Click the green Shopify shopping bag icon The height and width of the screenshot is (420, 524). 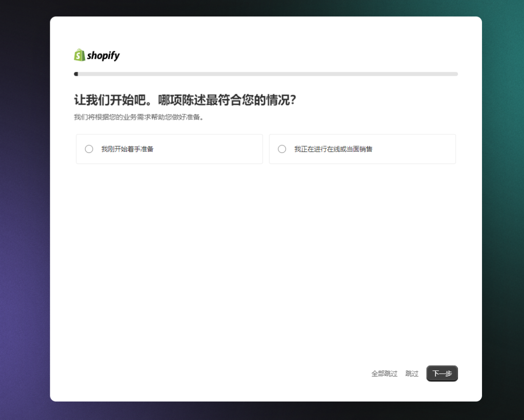point(79,55)
